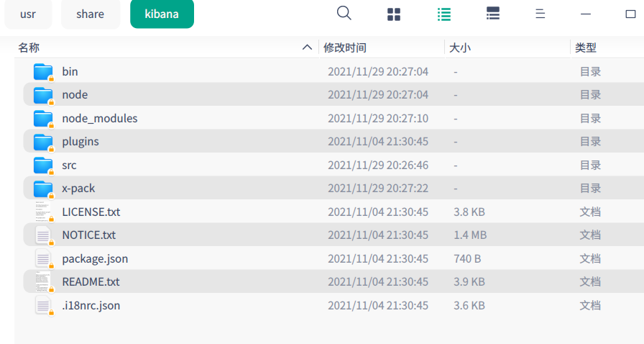The width and height of the screenshot is (644, 344).
Task: Minimize the file manager window
Action: (x=586, y=14)
